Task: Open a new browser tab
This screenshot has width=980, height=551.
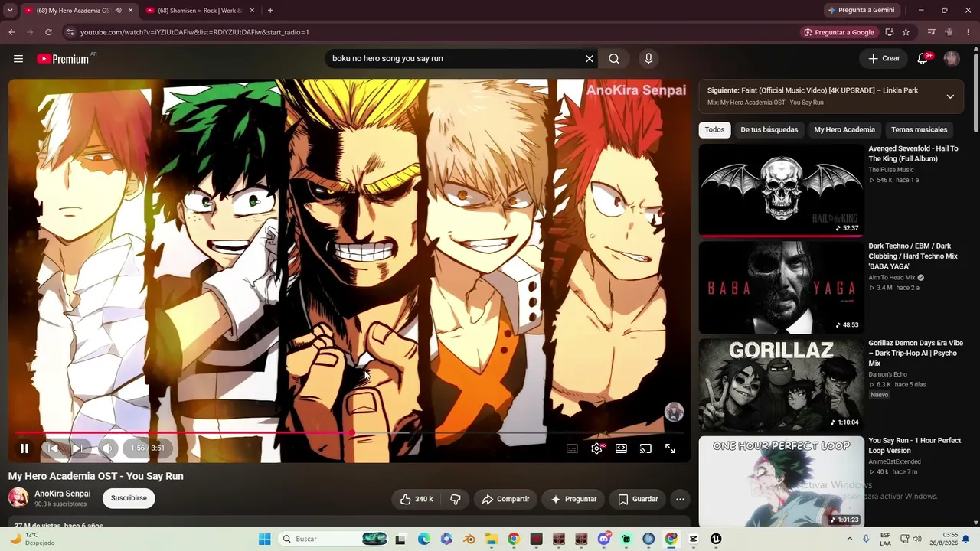Action: coord(270,11)
